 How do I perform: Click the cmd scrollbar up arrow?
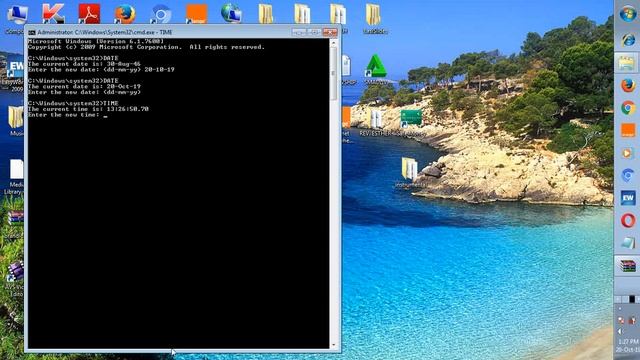click(x=333, y=42)
